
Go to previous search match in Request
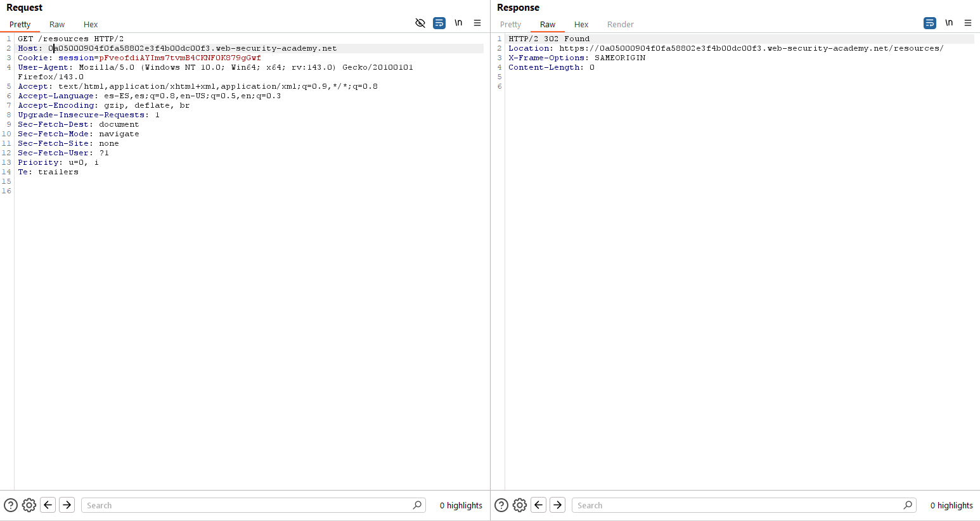[x=48, y=505]
